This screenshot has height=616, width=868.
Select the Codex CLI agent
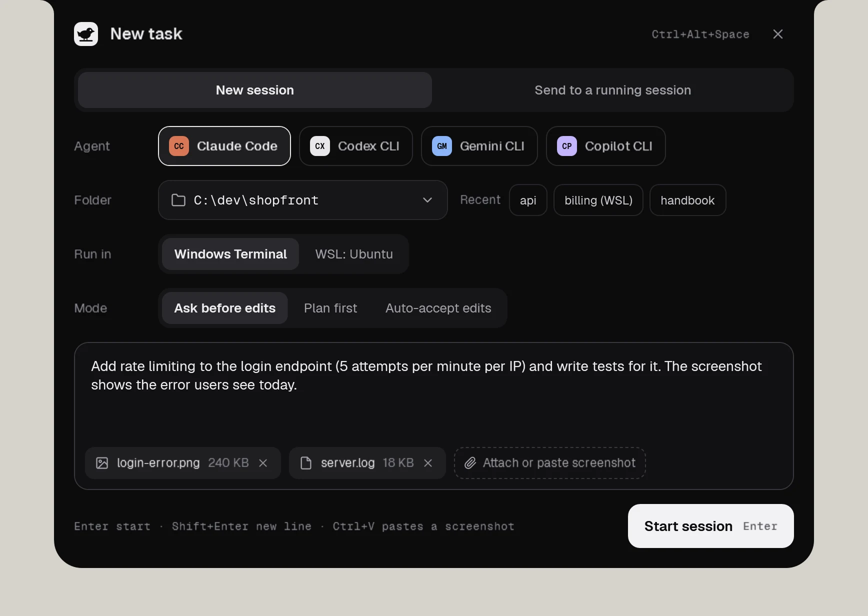tap(356, 146)
